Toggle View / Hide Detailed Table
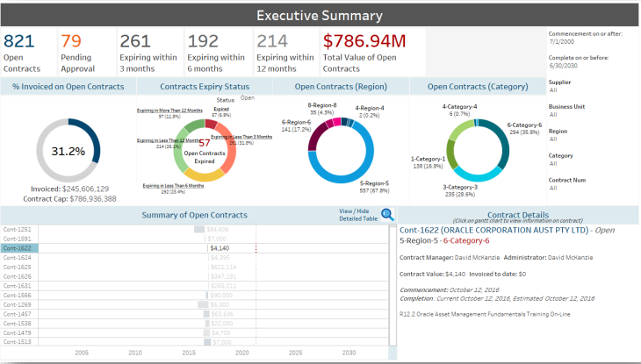The height and width of the screenshot is (364, 641). click(x=358, y=215)
